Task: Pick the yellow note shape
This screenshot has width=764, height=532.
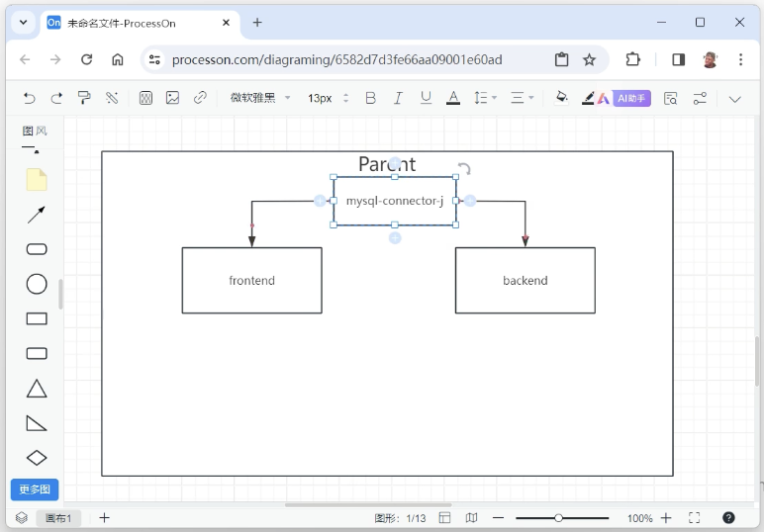Action: 37,180
